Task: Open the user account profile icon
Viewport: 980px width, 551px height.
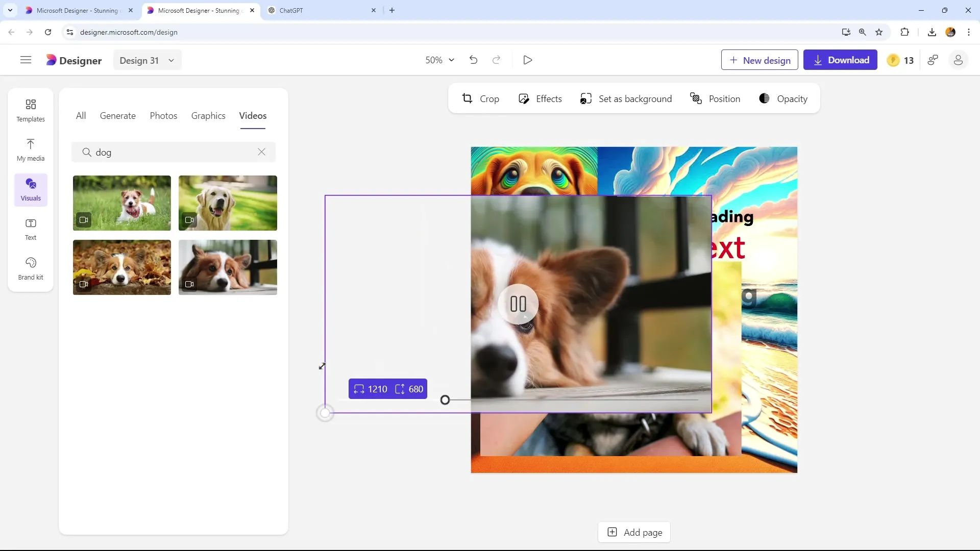Action: coord(958,60)
